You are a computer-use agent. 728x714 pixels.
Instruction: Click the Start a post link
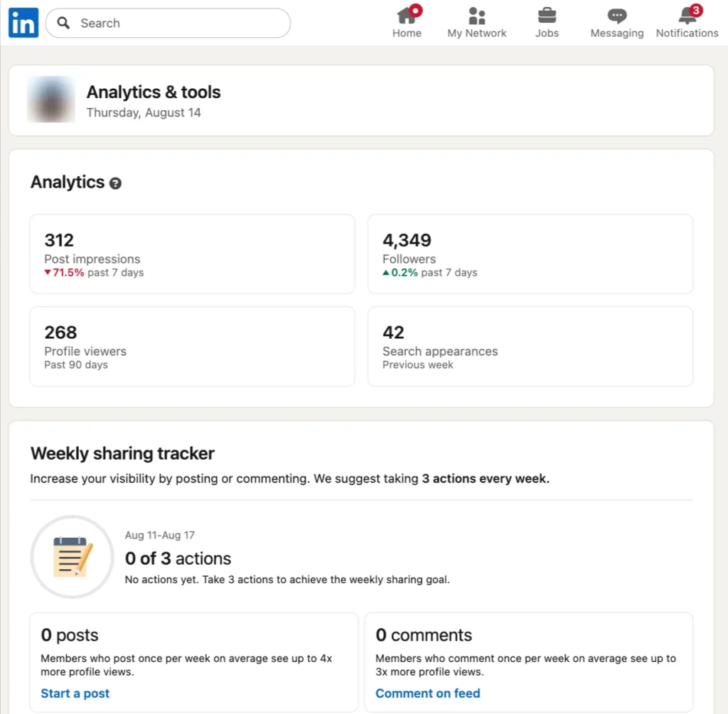pos(75,693)
